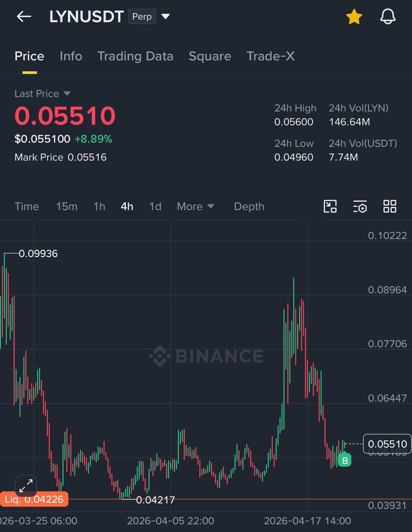Click the 0.03931 price axis label

(x=387, y=506)
